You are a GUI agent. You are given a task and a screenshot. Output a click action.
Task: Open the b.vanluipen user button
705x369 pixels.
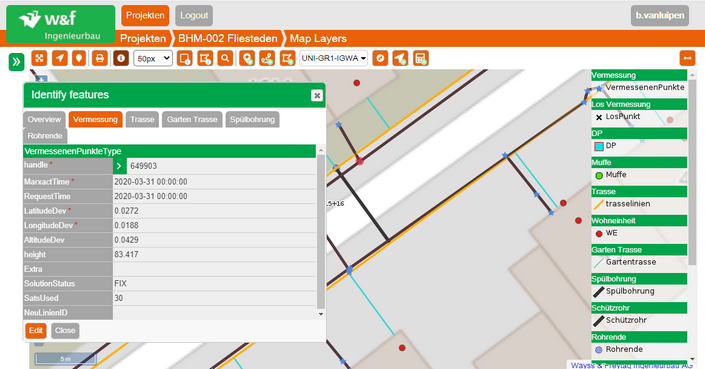(x=660, y=15)
